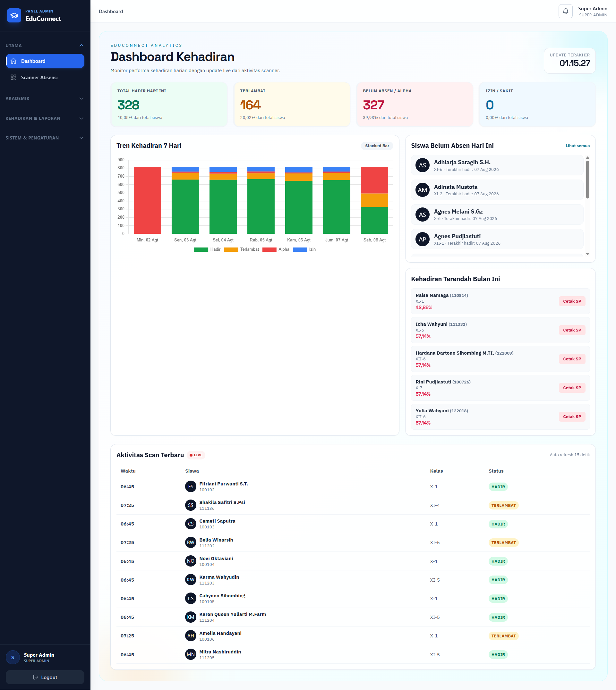This screenshot has width=616, height=690.
Task: Click the Sab, 08 Agt red Alpha bar
Action: (374, 180)
